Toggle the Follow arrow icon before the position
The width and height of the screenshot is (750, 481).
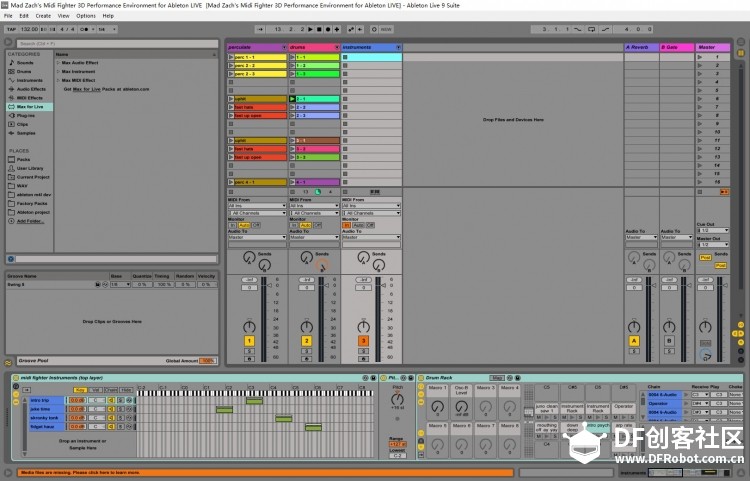click(260, 29)
